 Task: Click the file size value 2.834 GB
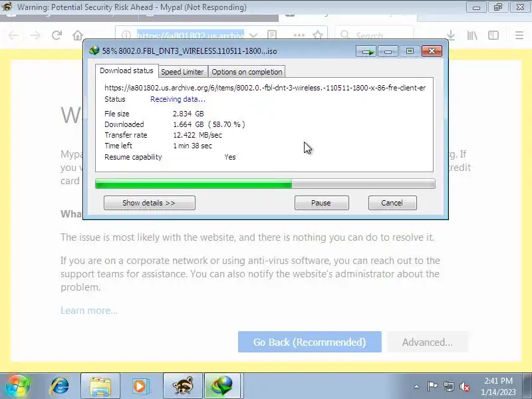pyautogui.click(x=188, y=114)
